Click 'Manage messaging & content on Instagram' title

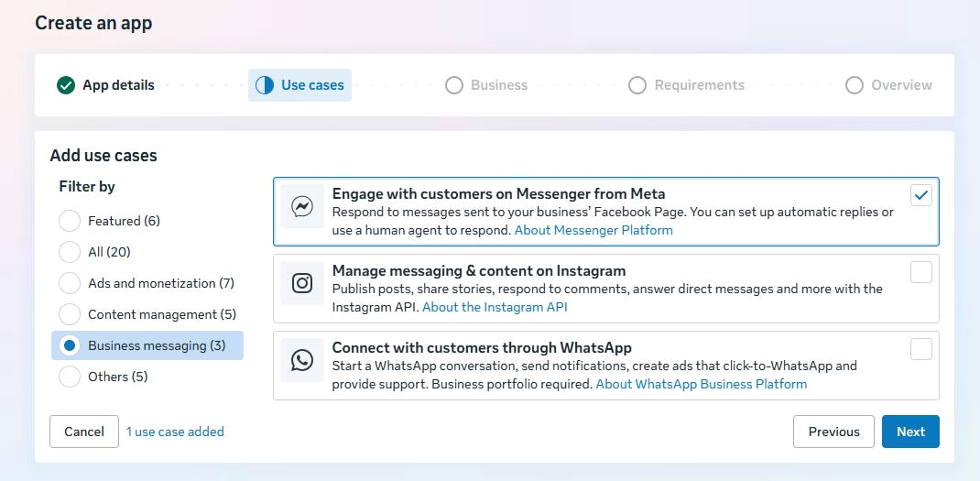coord(479,271)
